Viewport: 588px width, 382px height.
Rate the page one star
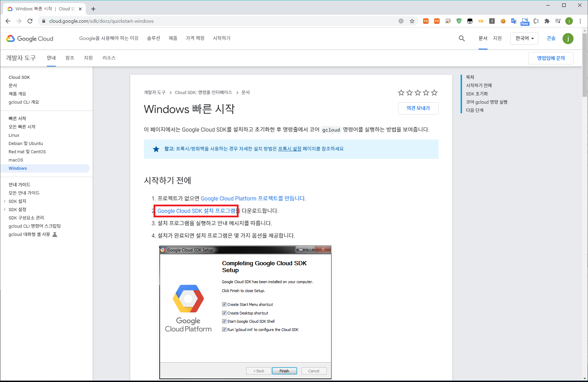point(401,93)
